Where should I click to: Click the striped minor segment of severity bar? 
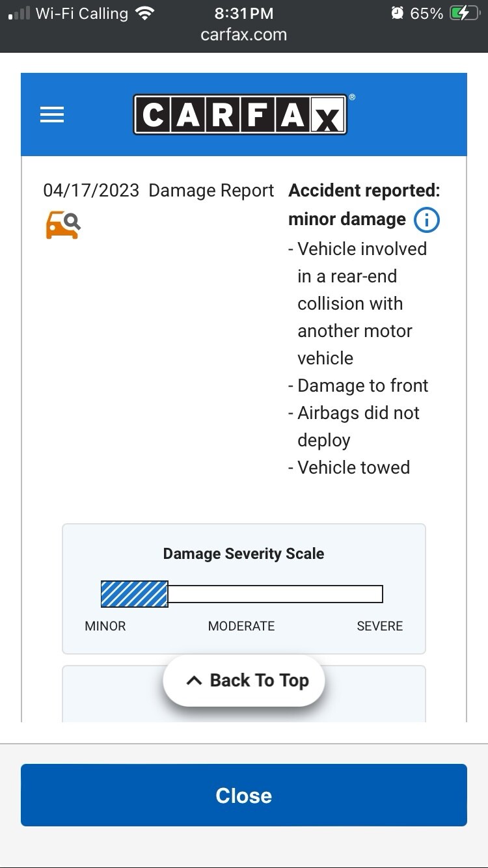click(x=135, y=594)
